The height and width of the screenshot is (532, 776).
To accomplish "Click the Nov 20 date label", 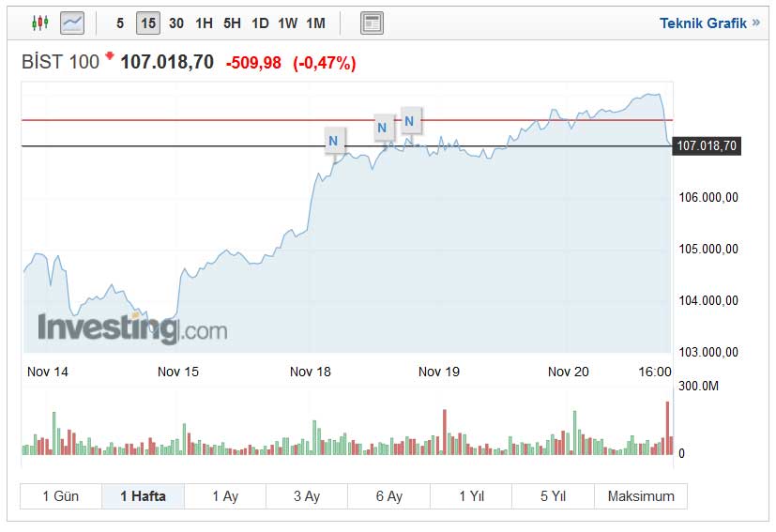I will pyautogui.click(x=568, y=372).
